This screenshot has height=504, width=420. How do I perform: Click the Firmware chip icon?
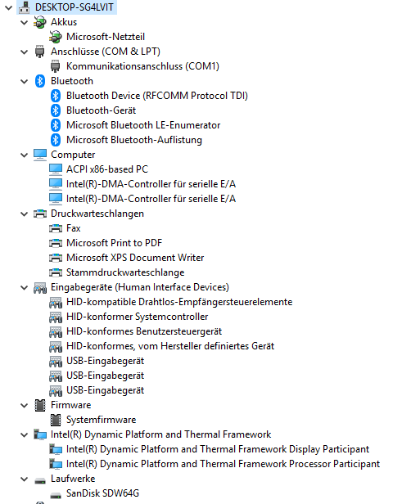tap(40, 405)
